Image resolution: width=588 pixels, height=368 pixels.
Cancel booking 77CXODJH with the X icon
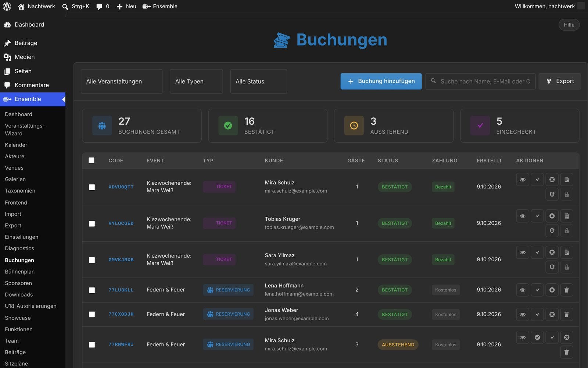pos(552,315)
